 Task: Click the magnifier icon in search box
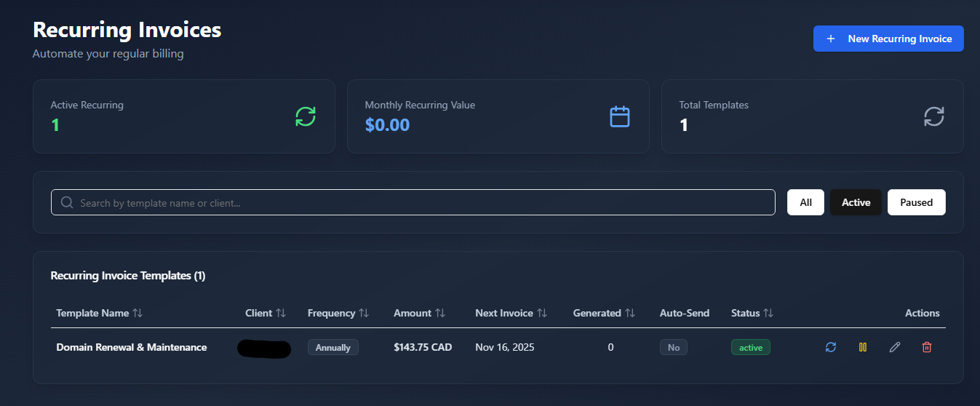(67, 202)
